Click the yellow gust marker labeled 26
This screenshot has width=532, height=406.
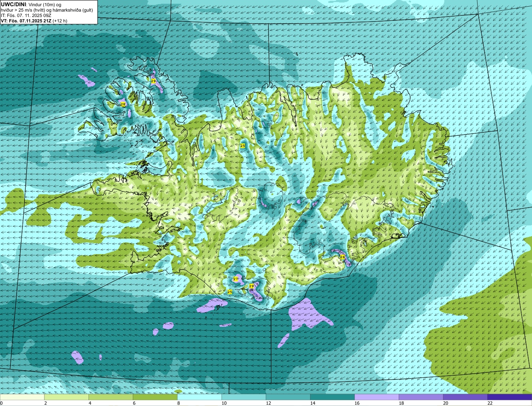click(x=342, y=257)
